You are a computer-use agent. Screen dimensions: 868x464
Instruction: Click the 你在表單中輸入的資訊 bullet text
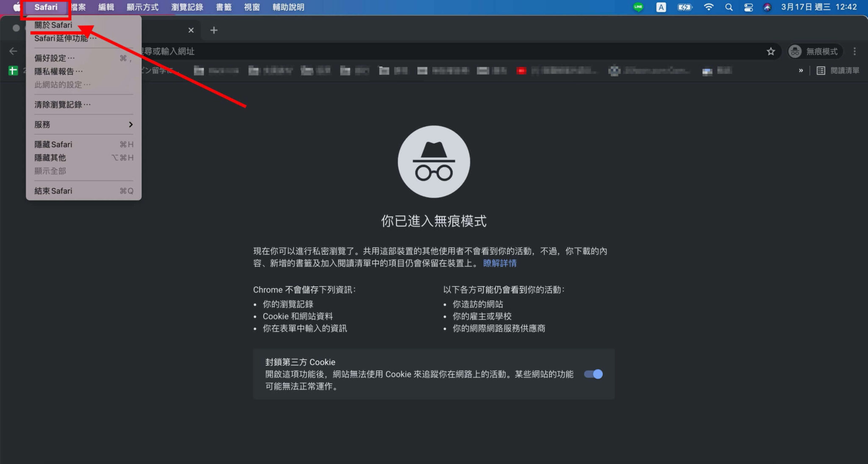[x=305, y=328]
